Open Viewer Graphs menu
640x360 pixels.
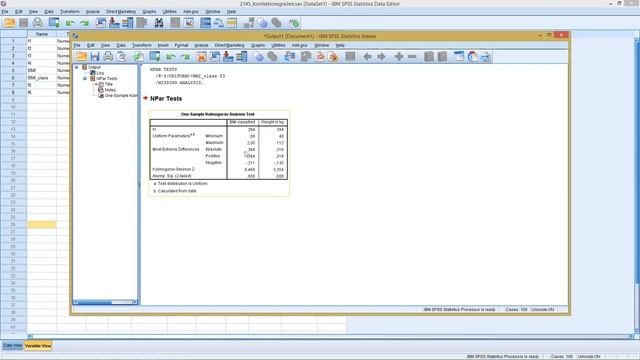click(258, 45)
